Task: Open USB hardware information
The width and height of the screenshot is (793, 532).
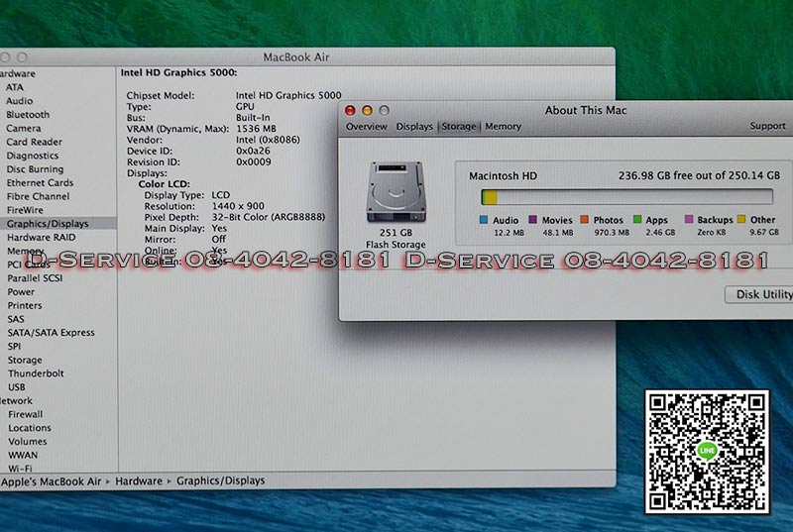Action: click(16, 387)
